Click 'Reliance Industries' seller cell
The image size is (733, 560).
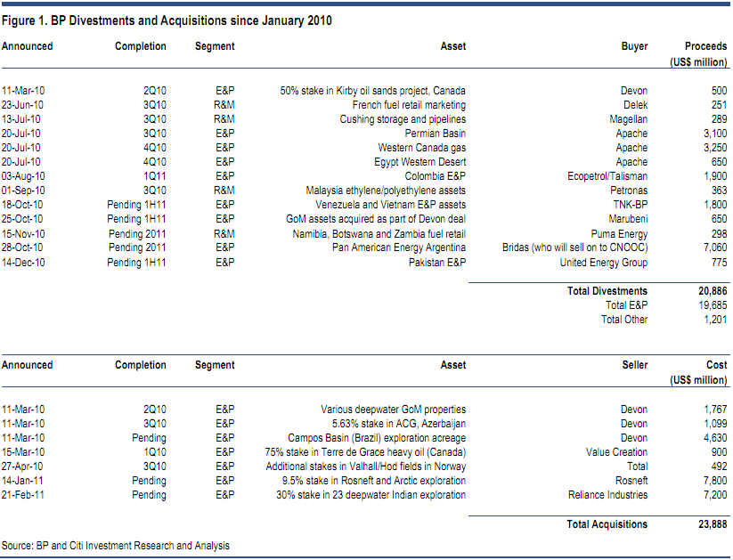(607, 495)
